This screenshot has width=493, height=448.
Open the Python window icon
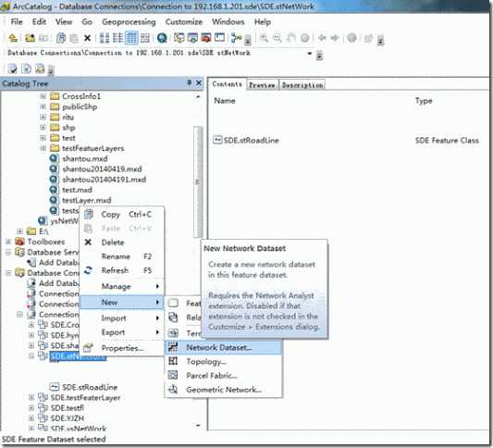(x=219, y=38)
